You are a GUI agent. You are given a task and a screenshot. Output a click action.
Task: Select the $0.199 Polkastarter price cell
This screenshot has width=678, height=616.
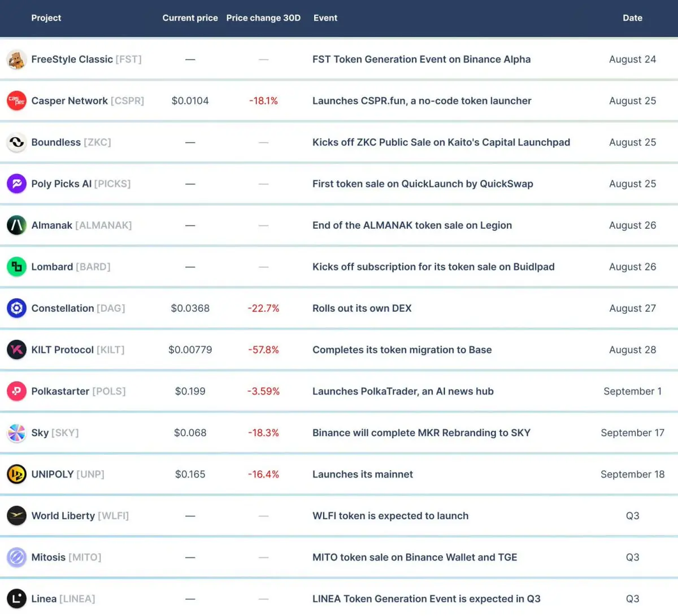point(190,391)
